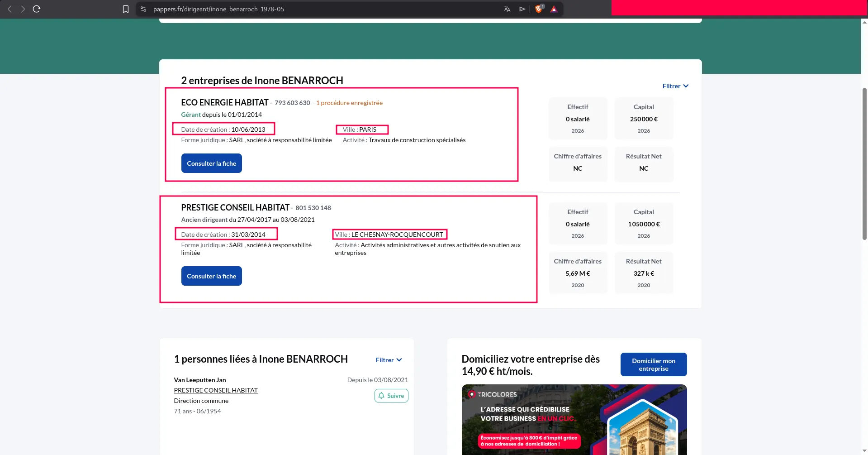Click the forward navigation arrow
The image size is (868, 455).
23,9
